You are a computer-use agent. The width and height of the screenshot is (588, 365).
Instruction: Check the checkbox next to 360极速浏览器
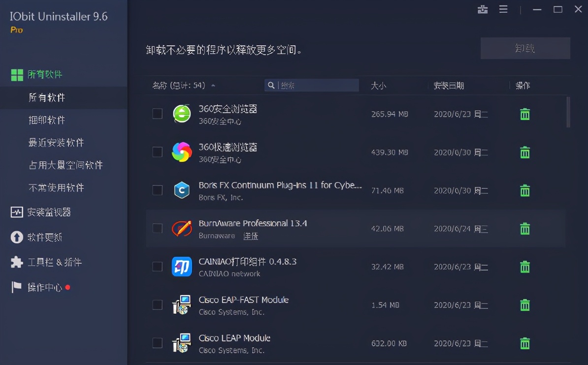(157, 152)
